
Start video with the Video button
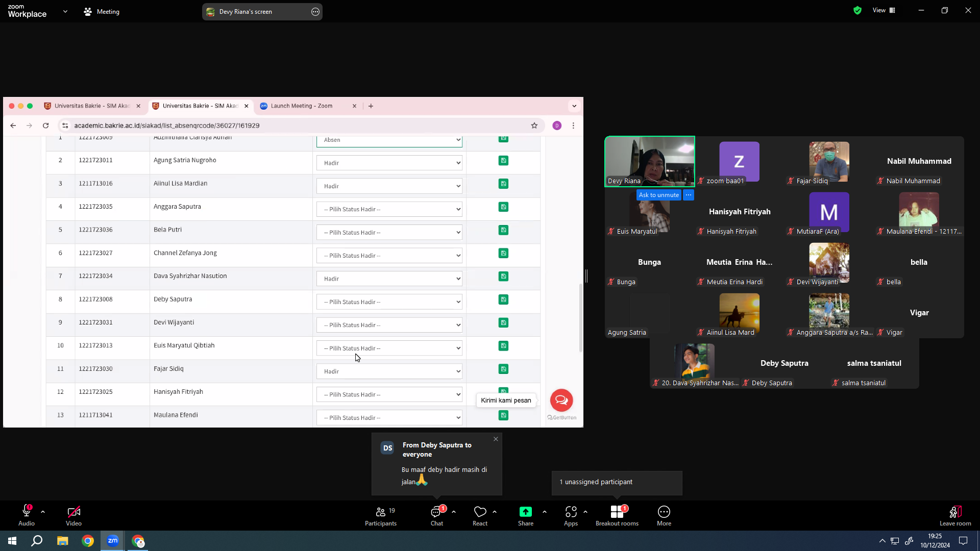pos(73,515)
